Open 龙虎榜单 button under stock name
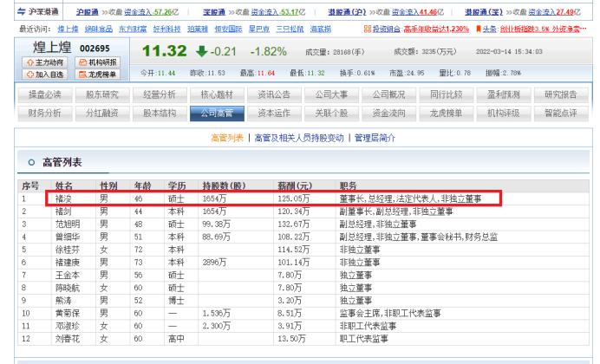This screenshot has width=600, height=364. [x=98, y=75]
